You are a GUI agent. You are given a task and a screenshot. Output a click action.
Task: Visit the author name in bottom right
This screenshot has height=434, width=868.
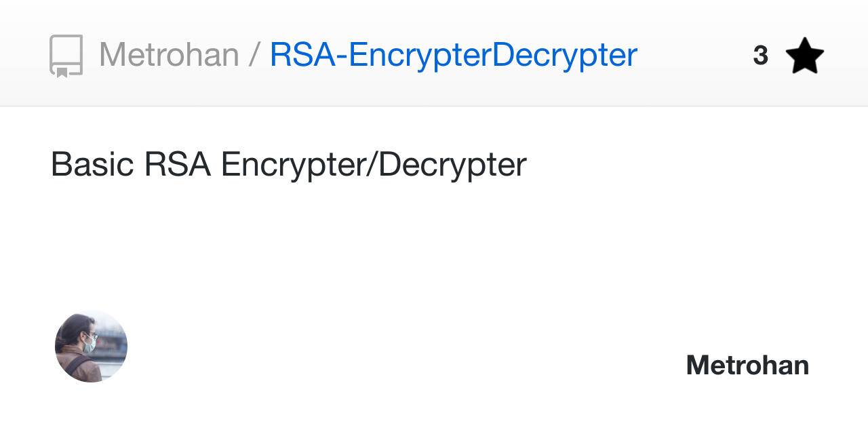747,366
